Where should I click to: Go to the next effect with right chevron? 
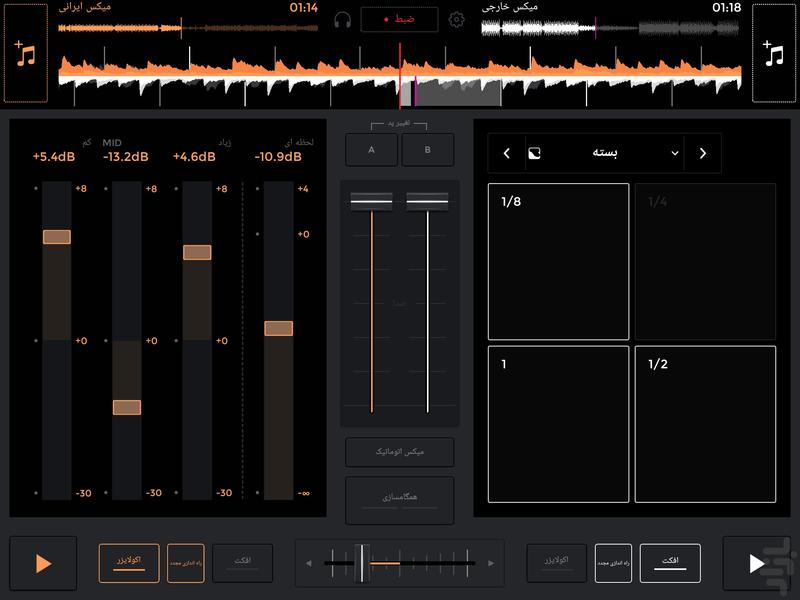702,153
